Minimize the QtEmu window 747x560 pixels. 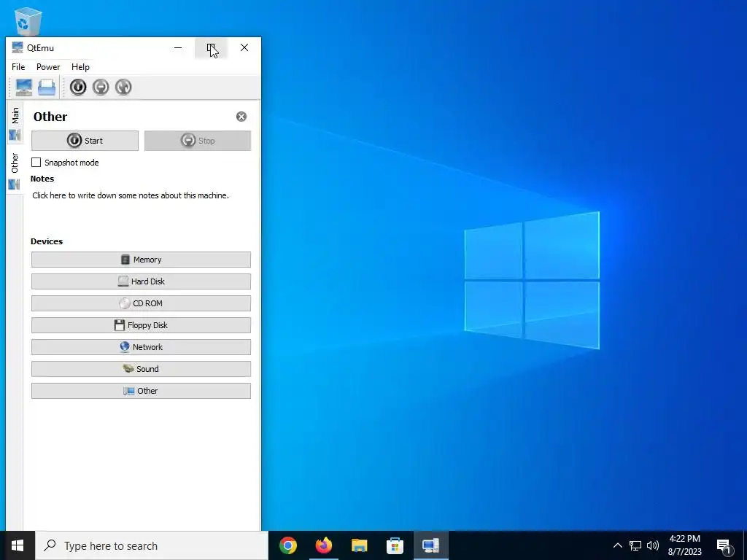click(x=178, y=47)
